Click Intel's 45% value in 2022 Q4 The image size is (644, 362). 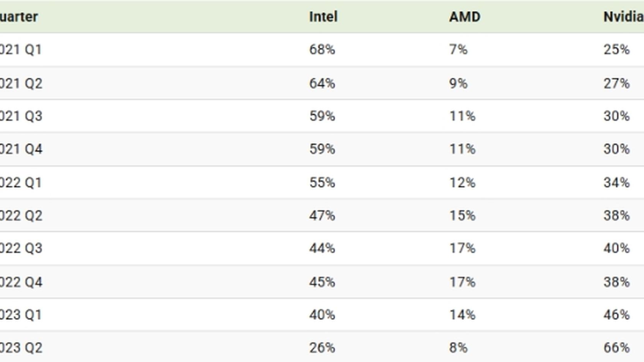coord(322,282)
